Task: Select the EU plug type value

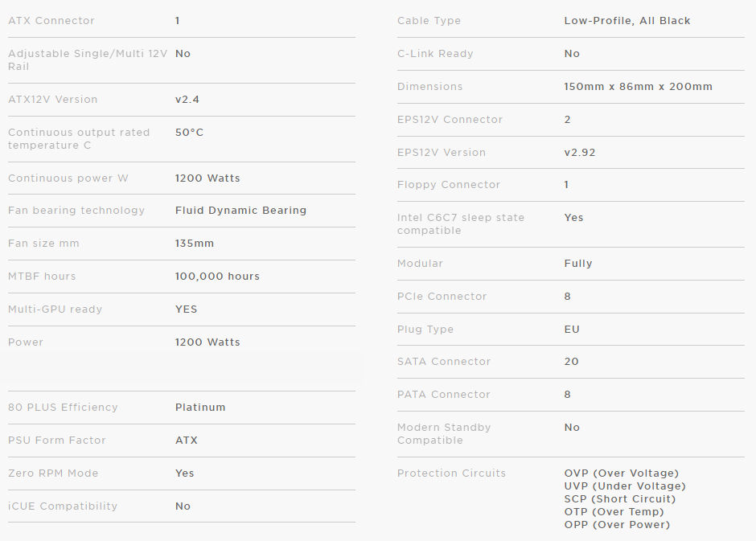Action: (x=572, y=330)
